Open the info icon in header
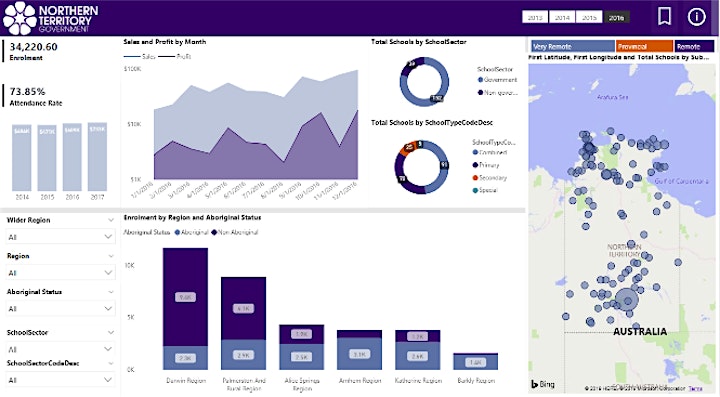 696,17
